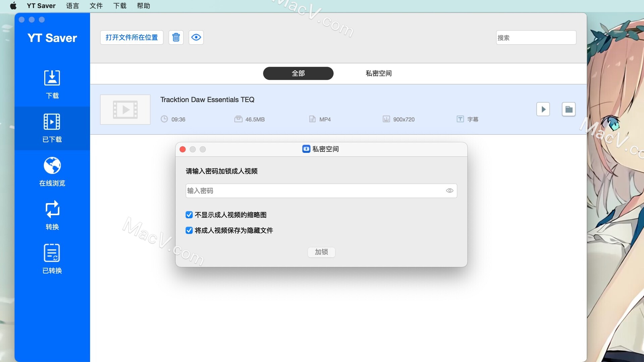
Task: Open the 已转换 (Converted) sidebar section
Action: pyautogui.click(x=52, y=259)
